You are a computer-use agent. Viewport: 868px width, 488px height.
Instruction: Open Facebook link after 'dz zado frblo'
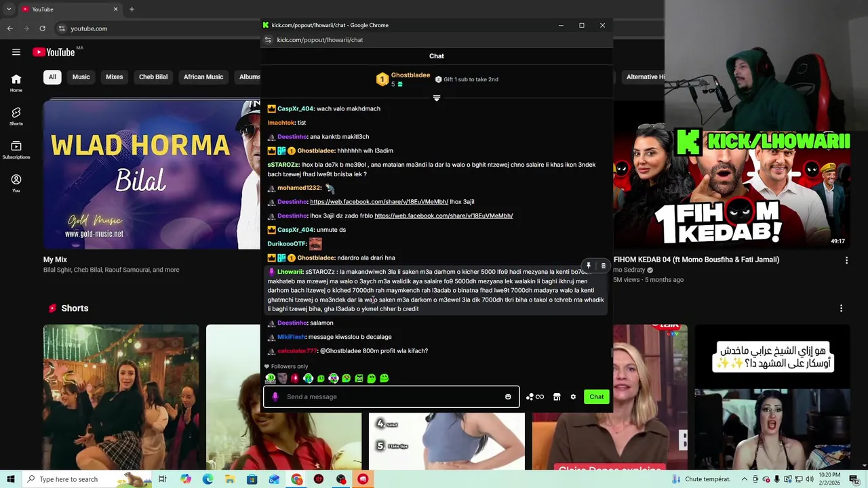click(x=443, y=216)
